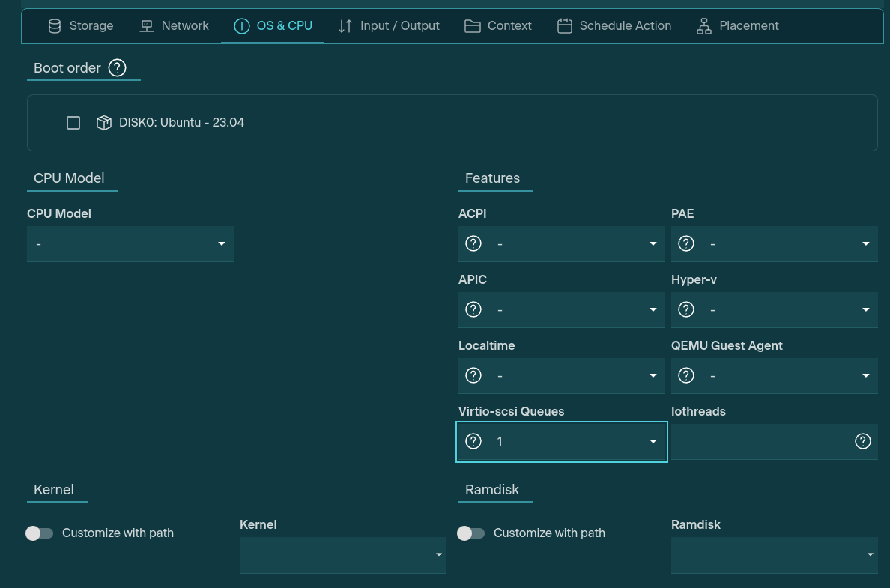
Task: Click the PAE help question icon
Action: click(686, 243)
